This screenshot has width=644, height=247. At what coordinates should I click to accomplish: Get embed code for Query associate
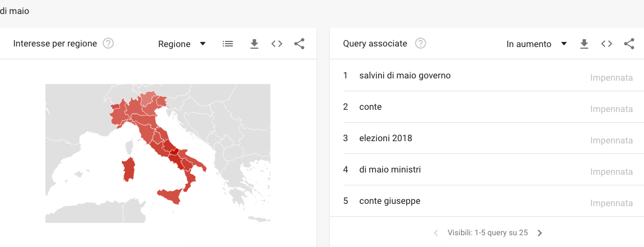click(606, 44)
